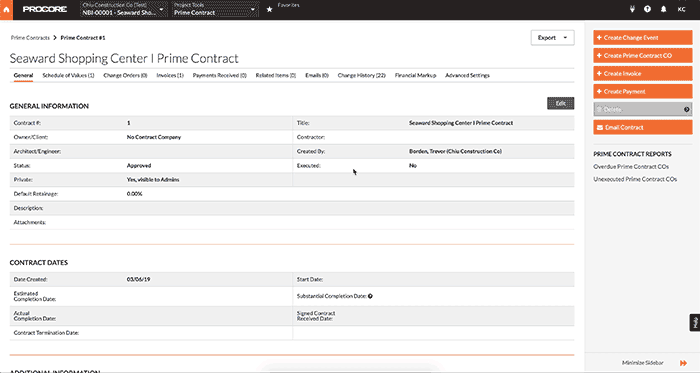Click the Executed 'No' value
The width and height of the screenshot is (700, 373).
tap(413, 166)
